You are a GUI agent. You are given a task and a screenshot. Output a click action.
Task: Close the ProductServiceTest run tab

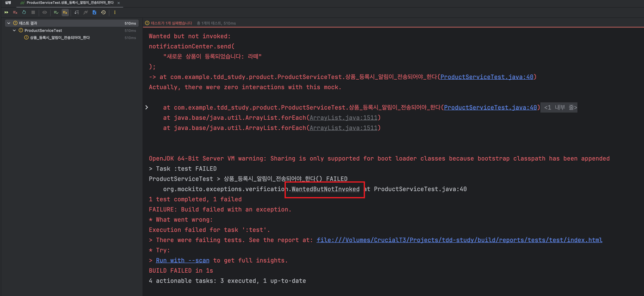[117, 3]
